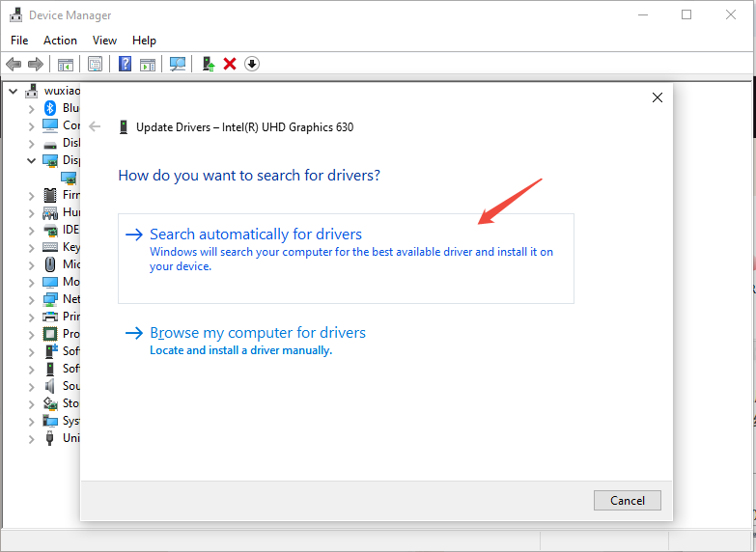Viewport: 756px width, 552px height.
Task: Click the black down-arrow toolbar icon
Action: pyautogui.click(x=252, y=64)
